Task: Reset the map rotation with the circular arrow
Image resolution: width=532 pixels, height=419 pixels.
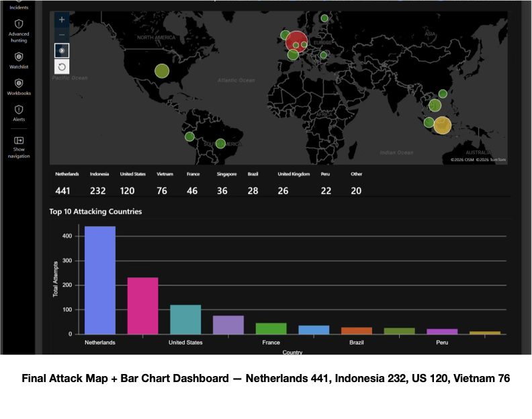Action: (62, 67)
